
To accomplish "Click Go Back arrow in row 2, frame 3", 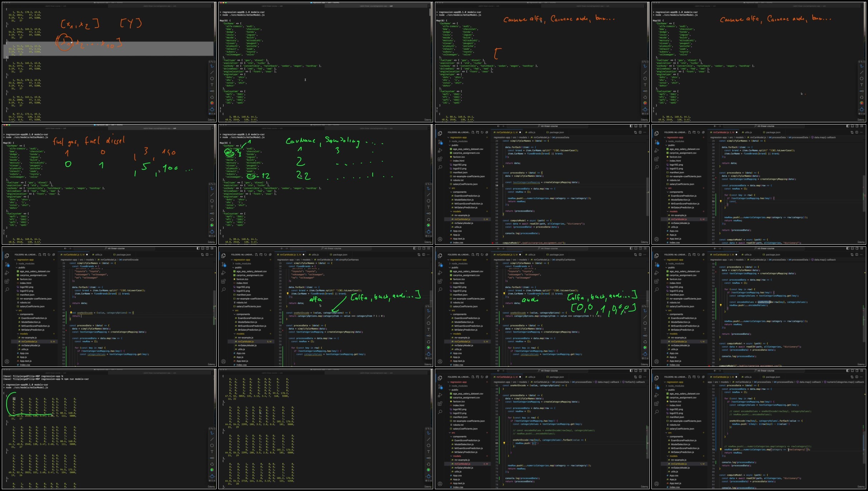I will pos(498,126).
